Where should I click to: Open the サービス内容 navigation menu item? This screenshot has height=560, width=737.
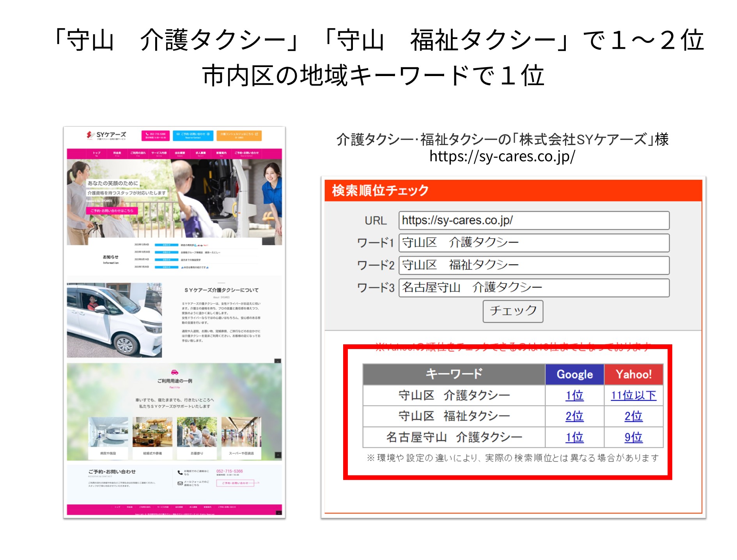(159, 153)
